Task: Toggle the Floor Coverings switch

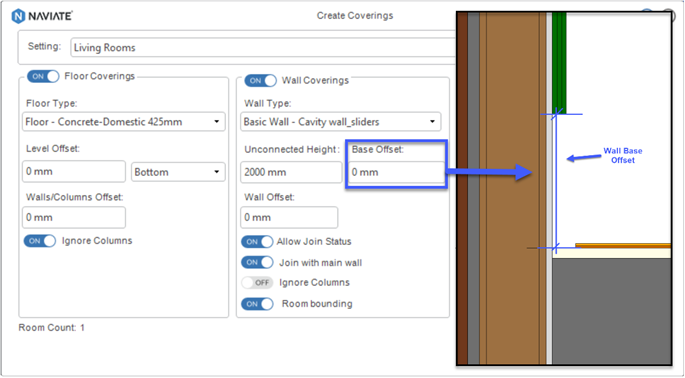Action: (43, 76)
